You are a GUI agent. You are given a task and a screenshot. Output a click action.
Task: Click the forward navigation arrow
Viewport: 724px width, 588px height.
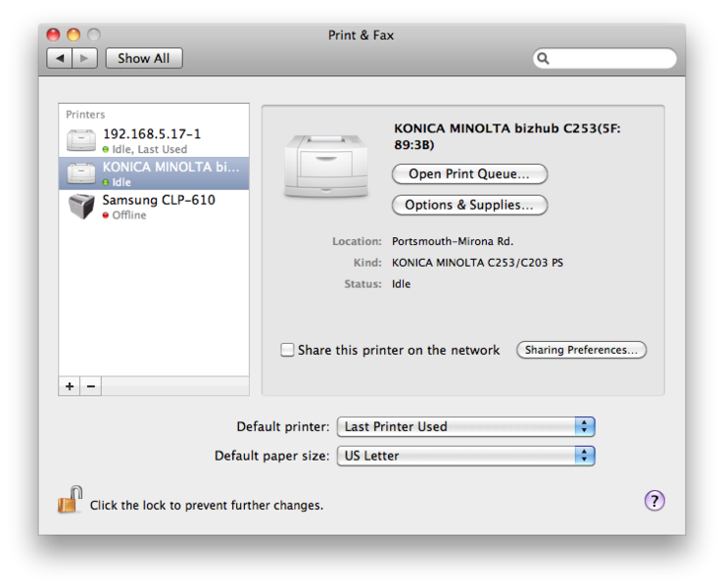click(x=84, y=58)
